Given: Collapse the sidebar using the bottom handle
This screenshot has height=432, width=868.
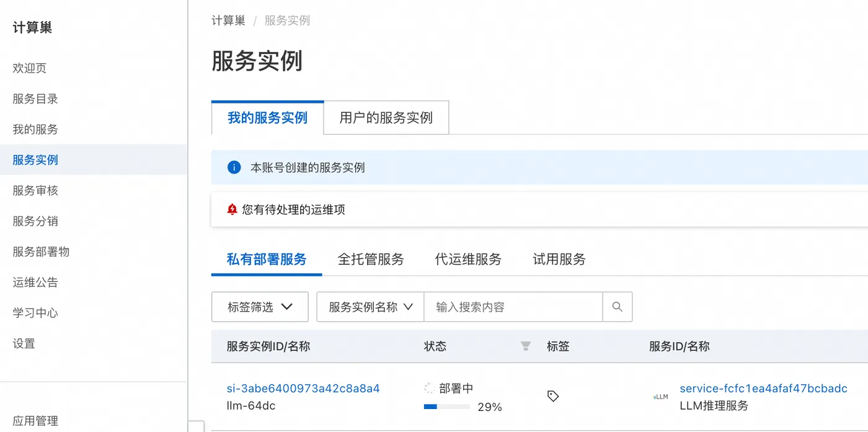Looking at the screenshot, I should (x=196, y=426).
